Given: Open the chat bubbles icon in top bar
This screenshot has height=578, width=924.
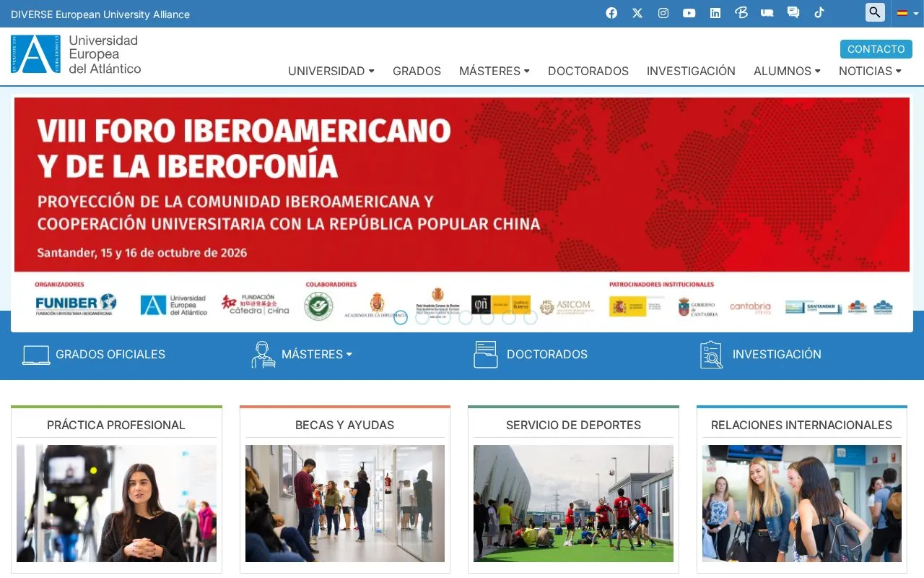Looking at the screenshot, I should (793, 13).
